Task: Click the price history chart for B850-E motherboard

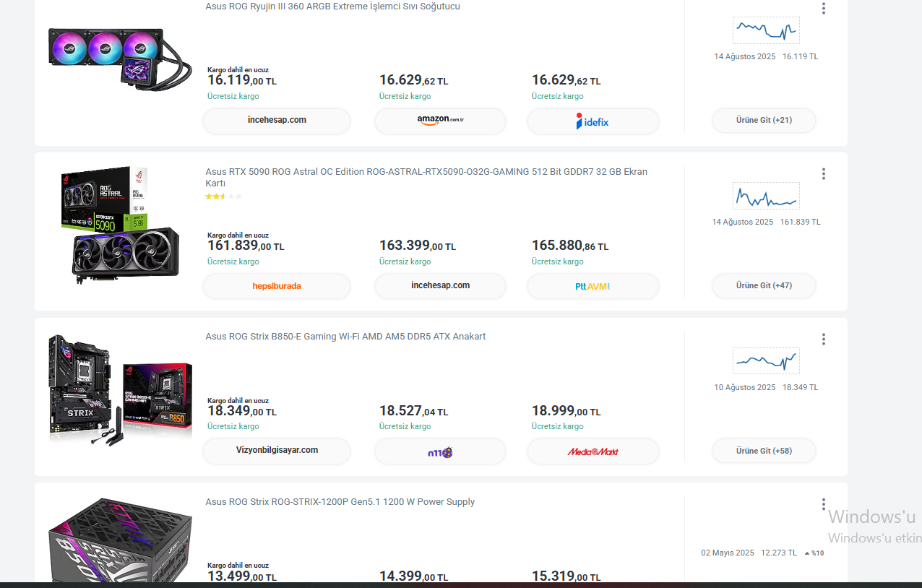Action: [766, 361]
